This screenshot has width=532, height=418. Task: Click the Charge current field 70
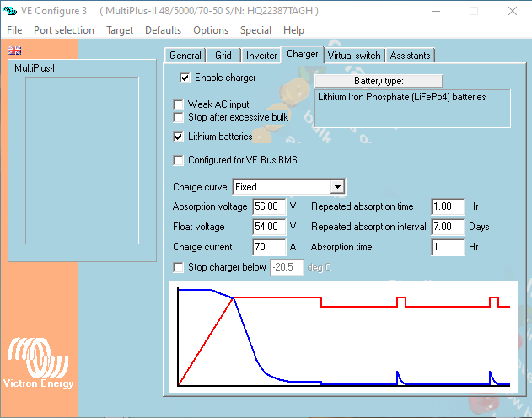[x=269, y=247]
